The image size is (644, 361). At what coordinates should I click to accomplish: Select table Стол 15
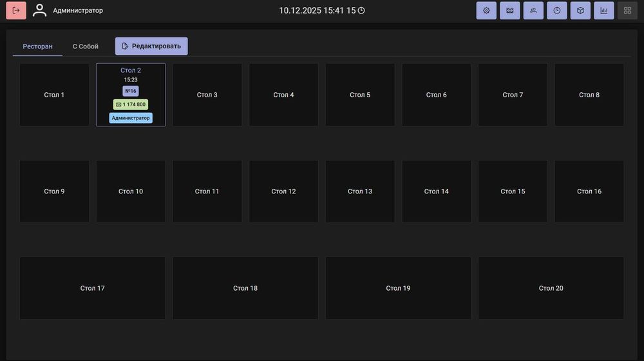(513, 191)
